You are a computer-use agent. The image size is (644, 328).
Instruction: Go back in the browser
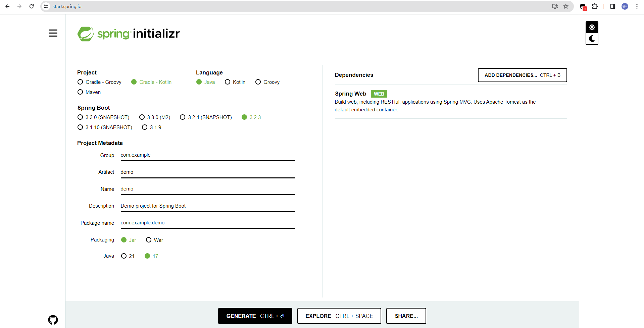(x=7, y=6)
